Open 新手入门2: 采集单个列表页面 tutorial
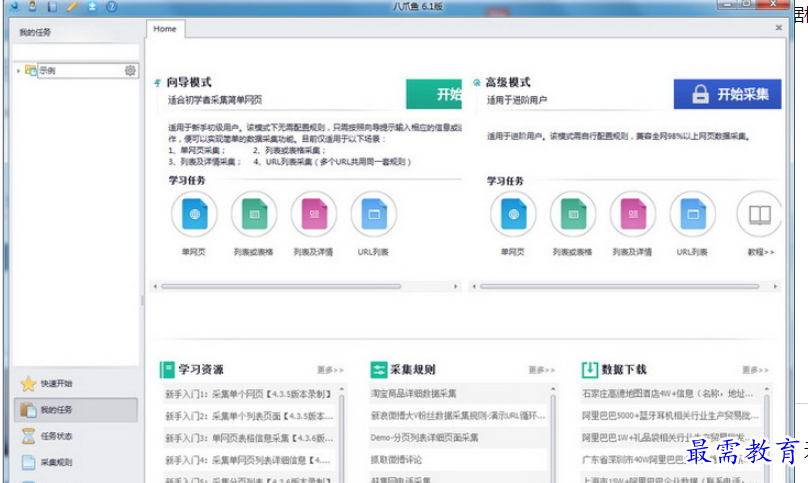The width and height of the screenshot is (808, 483). (x=249, y=416)
